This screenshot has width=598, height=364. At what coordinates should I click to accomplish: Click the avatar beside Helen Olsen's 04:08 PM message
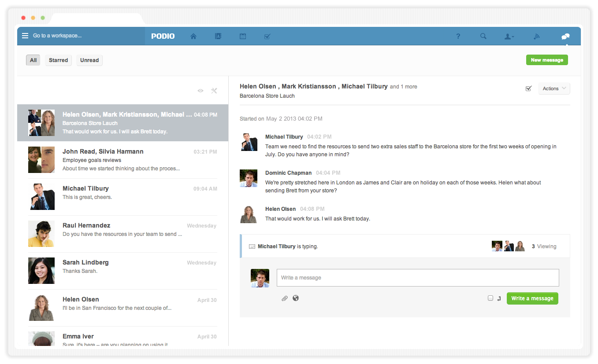pos(249,214)
